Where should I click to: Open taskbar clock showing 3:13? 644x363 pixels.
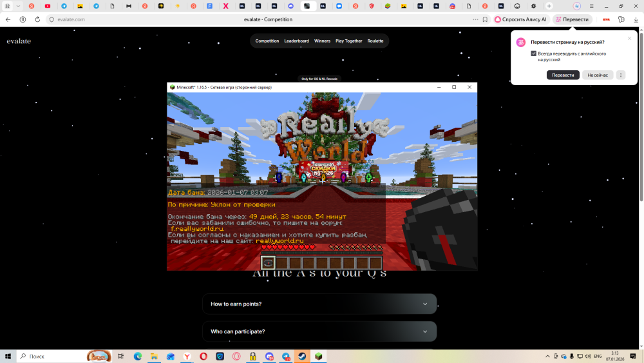point(615,357)
